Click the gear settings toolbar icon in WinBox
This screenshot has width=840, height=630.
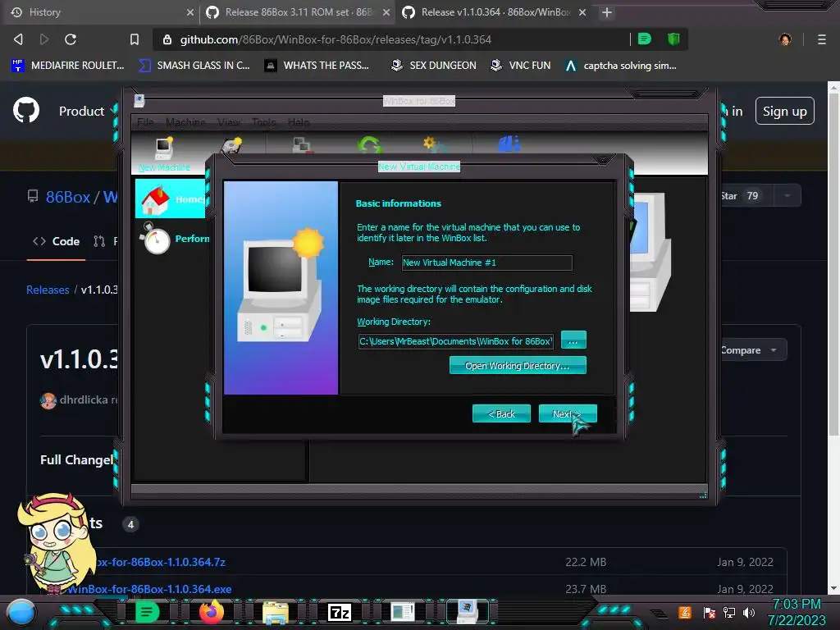(x=436, y=145)
